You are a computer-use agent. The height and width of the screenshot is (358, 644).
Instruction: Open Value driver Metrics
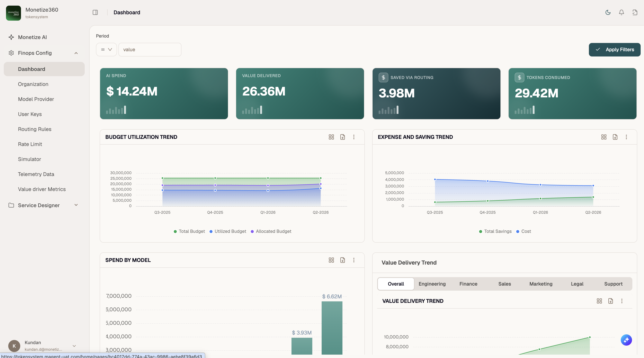point(44,189)
